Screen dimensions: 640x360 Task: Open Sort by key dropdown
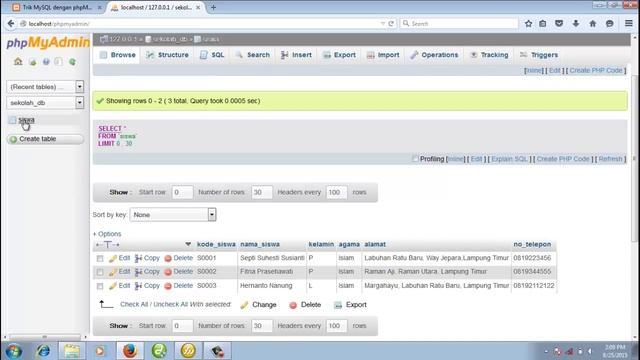click(173, 215)
